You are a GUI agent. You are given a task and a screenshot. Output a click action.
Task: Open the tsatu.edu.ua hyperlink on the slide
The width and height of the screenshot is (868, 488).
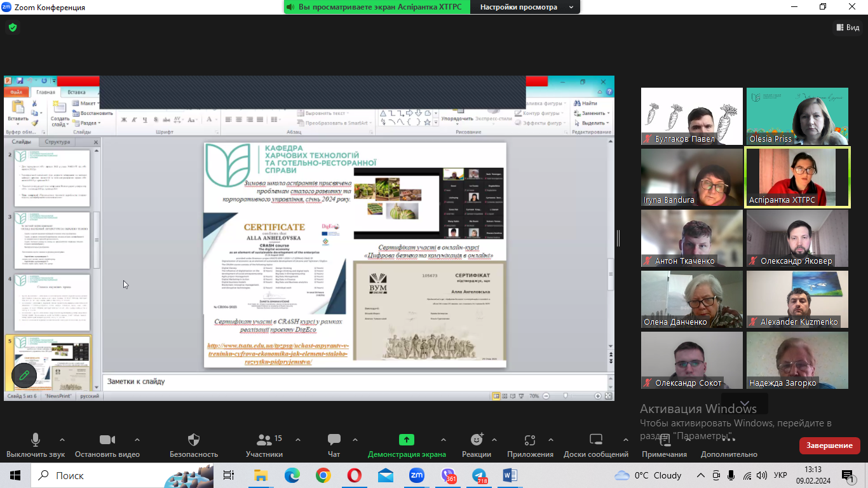coord(278,354)
